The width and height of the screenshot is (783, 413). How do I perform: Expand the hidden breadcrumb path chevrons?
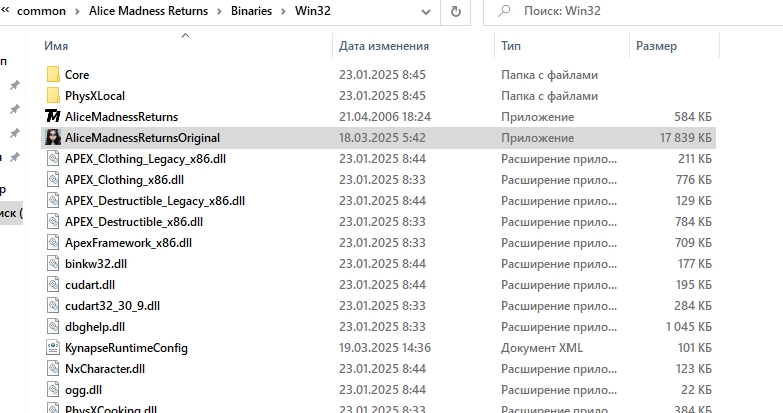click(5, 10)
